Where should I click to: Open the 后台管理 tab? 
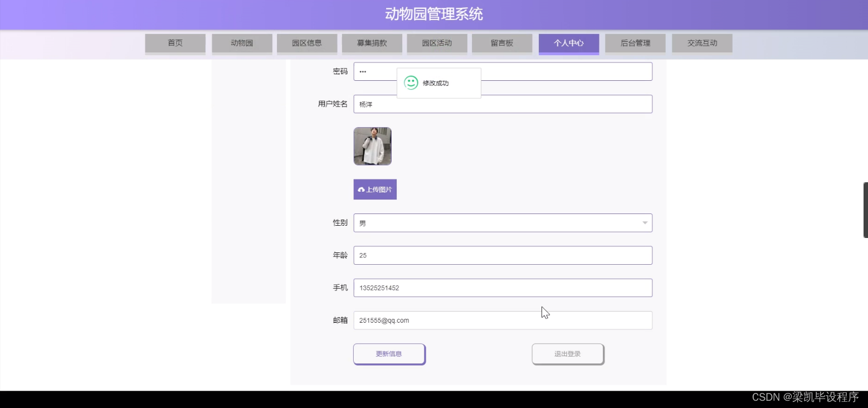(x=635, y=43)
